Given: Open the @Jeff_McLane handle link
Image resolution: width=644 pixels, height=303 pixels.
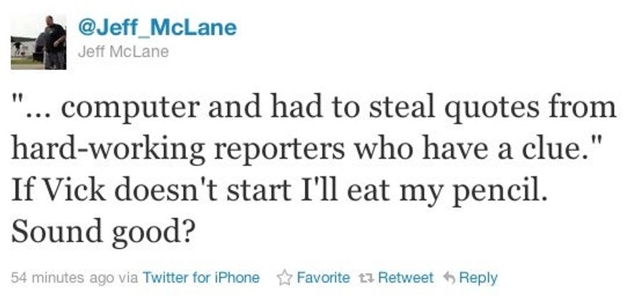Looking at the screenshot, I should [x=157, y=27].
